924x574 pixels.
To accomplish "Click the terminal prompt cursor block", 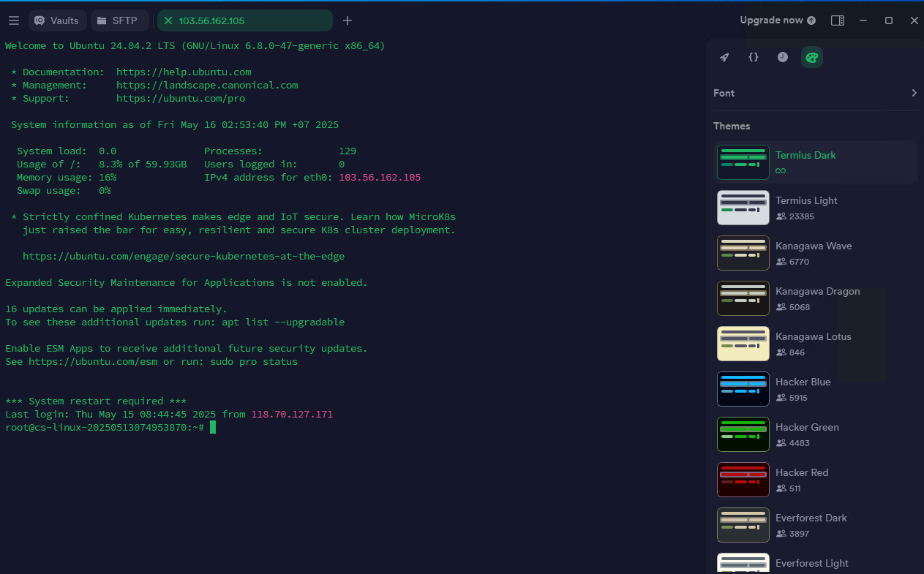I will (x=213, y=427).
